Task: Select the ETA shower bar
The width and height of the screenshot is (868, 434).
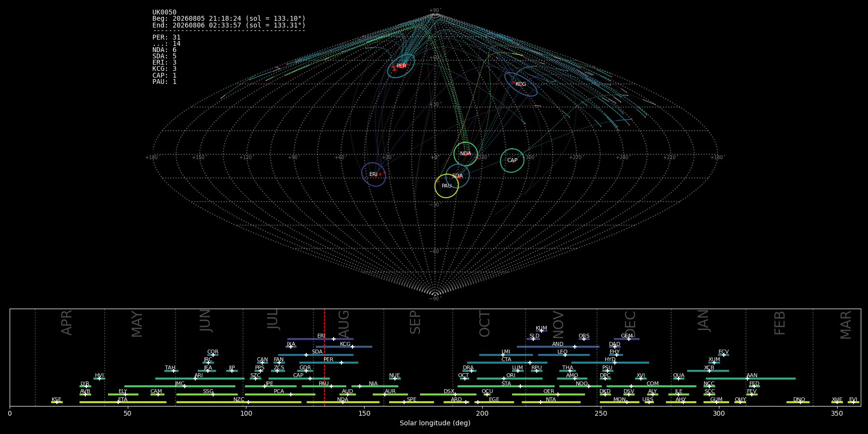Action: [x=123, y=402]
